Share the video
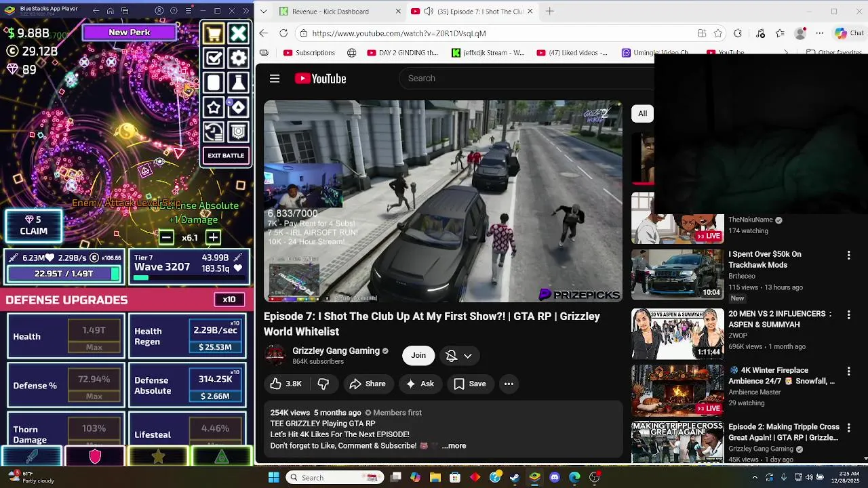This screenshot has width=868, height=488. [x=368, y=384]
